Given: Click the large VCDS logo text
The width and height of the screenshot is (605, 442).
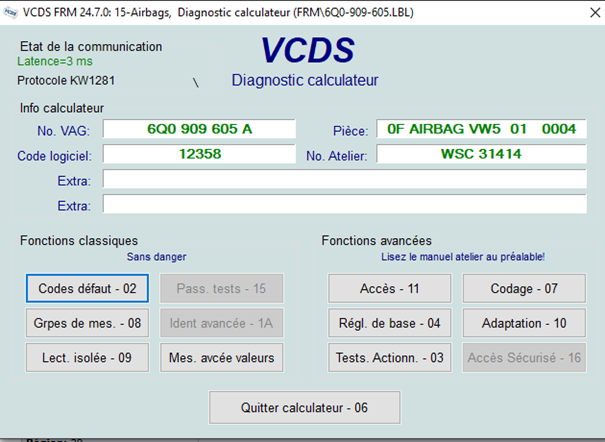Looking at the screenshot, I should pos(308,50).
